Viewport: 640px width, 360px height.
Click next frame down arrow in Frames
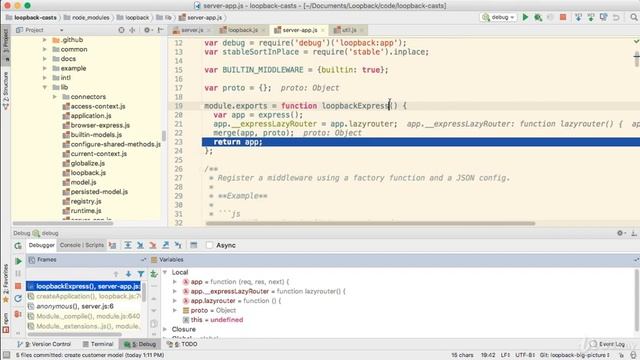128,274
